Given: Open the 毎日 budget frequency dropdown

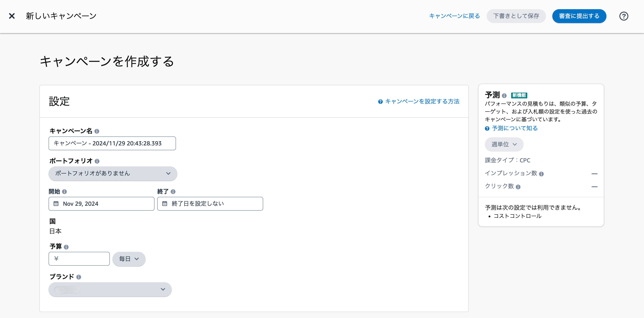Looking at the screenshot, I should [129, 259].
